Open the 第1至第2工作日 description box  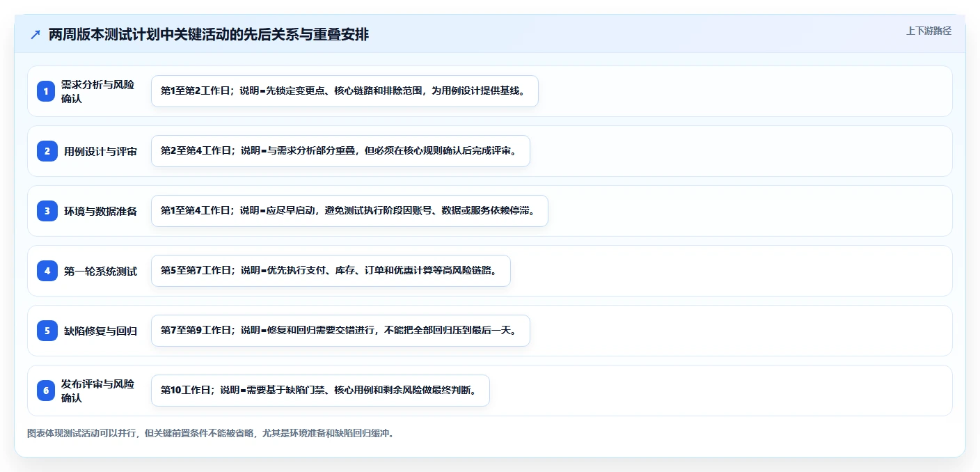(x=345, y=91)
